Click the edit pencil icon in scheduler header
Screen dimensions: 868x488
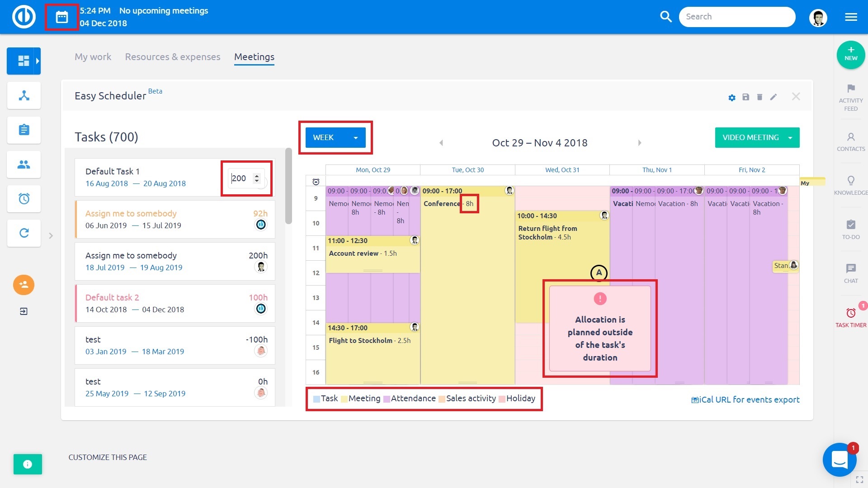pos(774,97)
